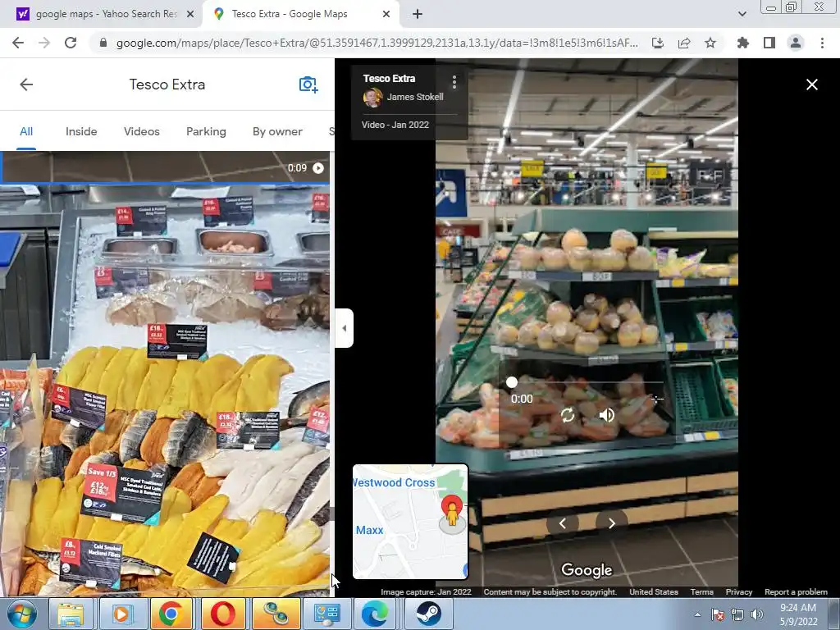Viewport: 840px width, 630px height.
Task: Advance to the next photo
Action: (612, 523)
